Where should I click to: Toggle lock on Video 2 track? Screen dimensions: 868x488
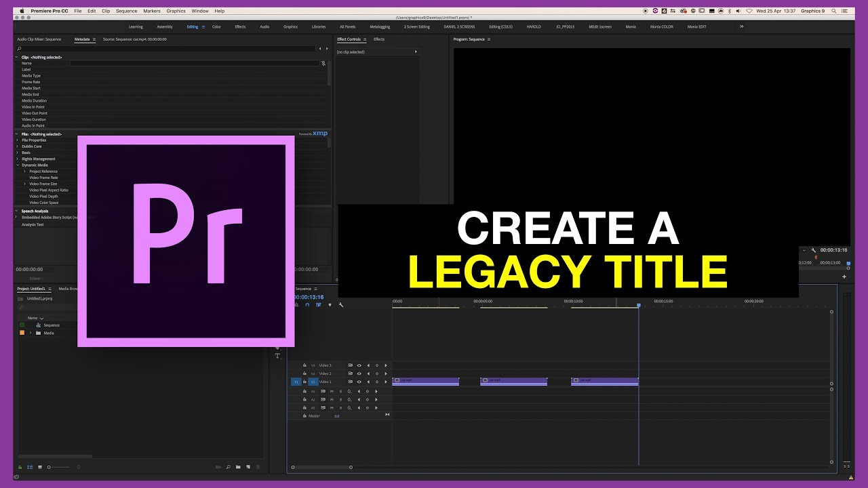(304, 373)
